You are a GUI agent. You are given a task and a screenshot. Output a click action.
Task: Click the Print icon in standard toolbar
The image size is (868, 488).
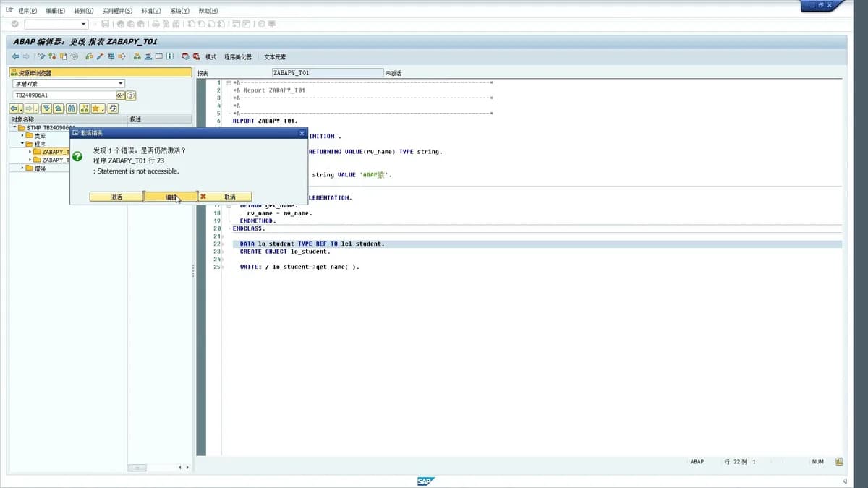[156, 24]
